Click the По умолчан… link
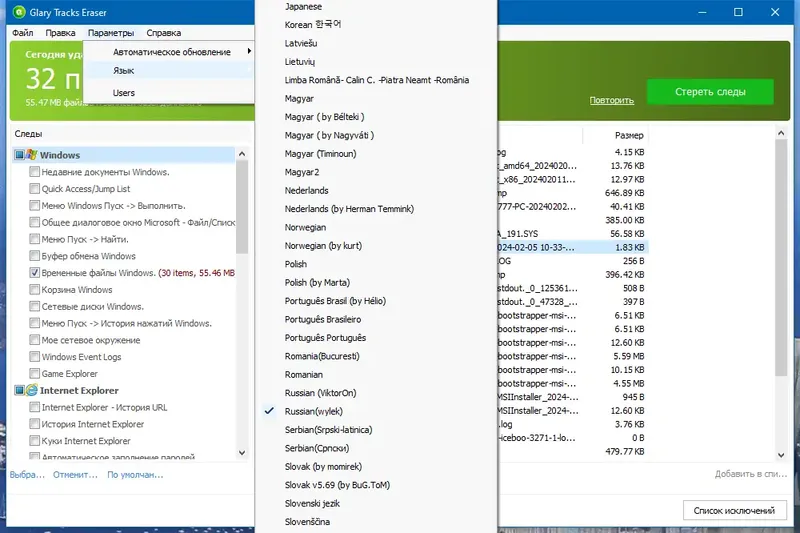 coord(135,474)
